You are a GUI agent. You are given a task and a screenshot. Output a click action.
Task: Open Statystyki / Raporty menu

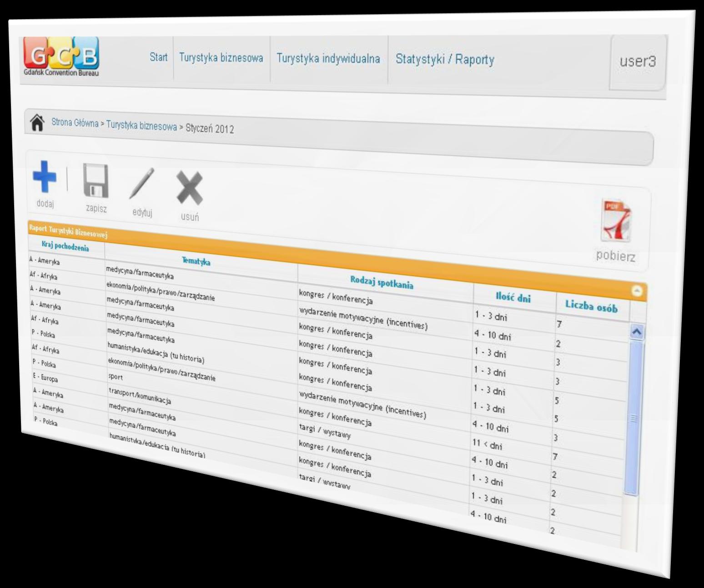[445, 60]
